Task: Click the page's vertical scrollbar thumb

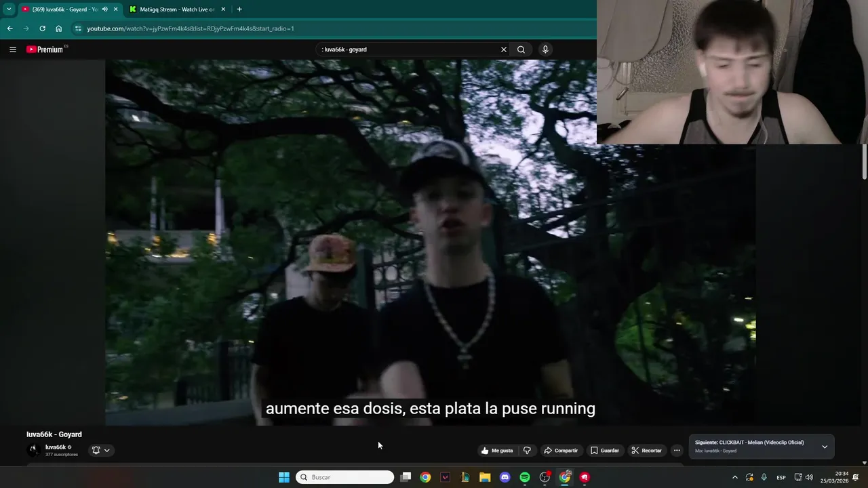Action: pos(864,161)
